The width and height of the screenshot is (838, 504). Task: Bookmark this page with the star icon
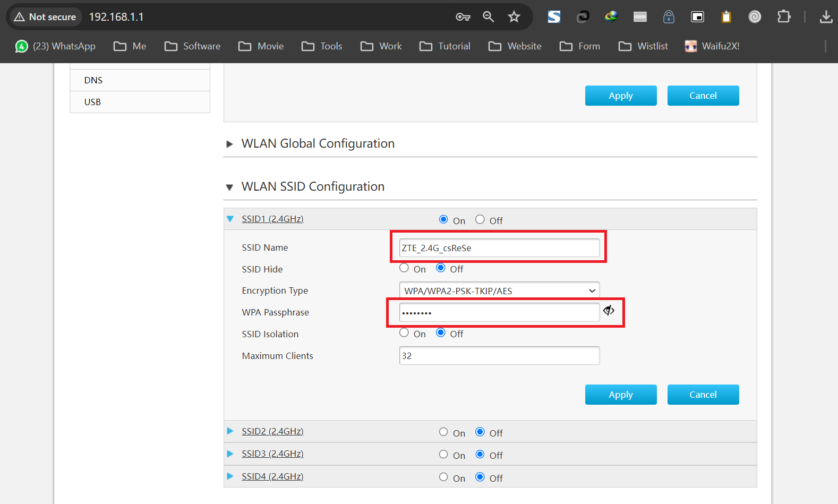click(x=514, y=17)
